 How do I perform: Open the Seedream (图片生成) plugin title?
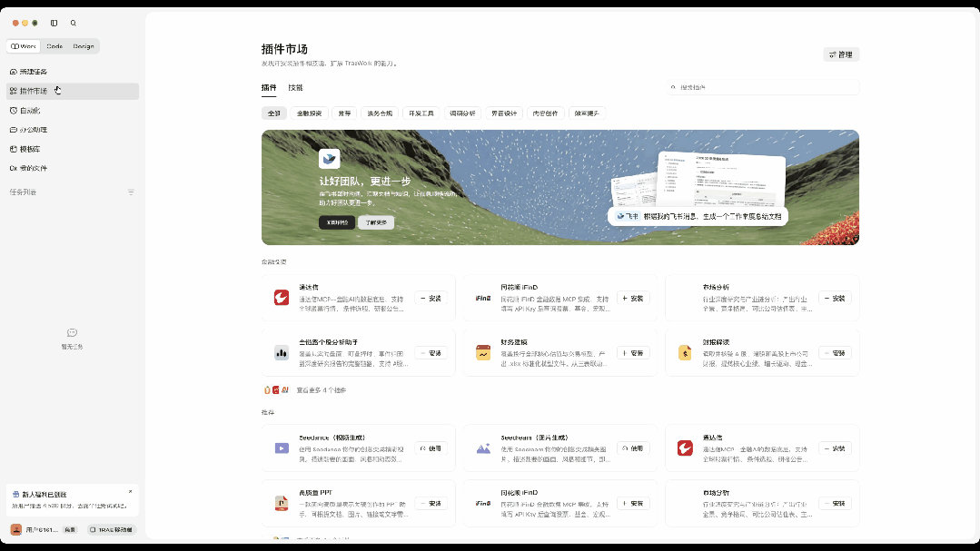[x=534, y=438]
